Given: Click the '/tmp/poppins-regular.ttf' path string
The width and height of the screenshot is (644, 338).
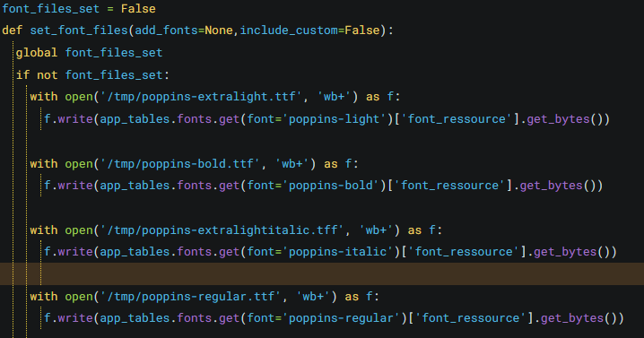Looking at the screenshot, I should click(190, 297).
